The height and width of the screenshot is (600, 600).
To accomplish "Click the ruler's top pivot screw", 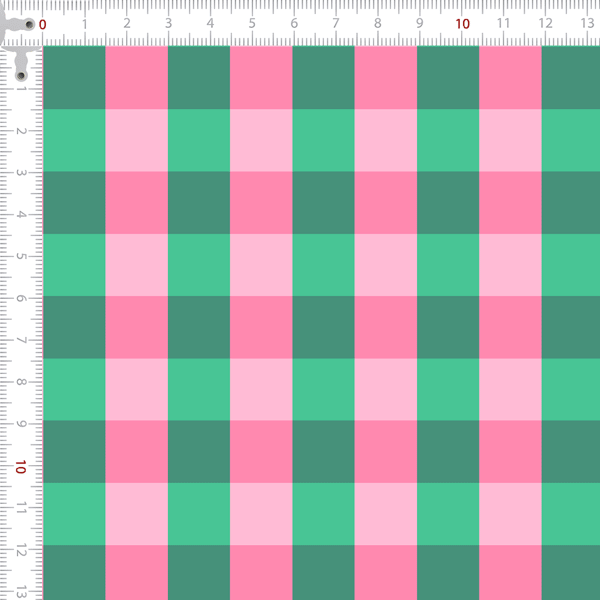I will click(29, 25).
